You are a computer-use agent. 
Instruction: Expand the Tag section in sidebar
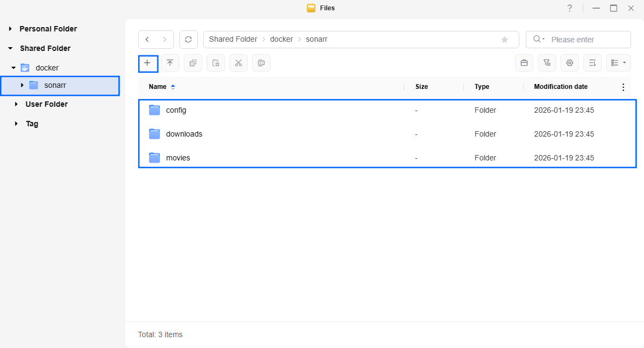(16, 124)
